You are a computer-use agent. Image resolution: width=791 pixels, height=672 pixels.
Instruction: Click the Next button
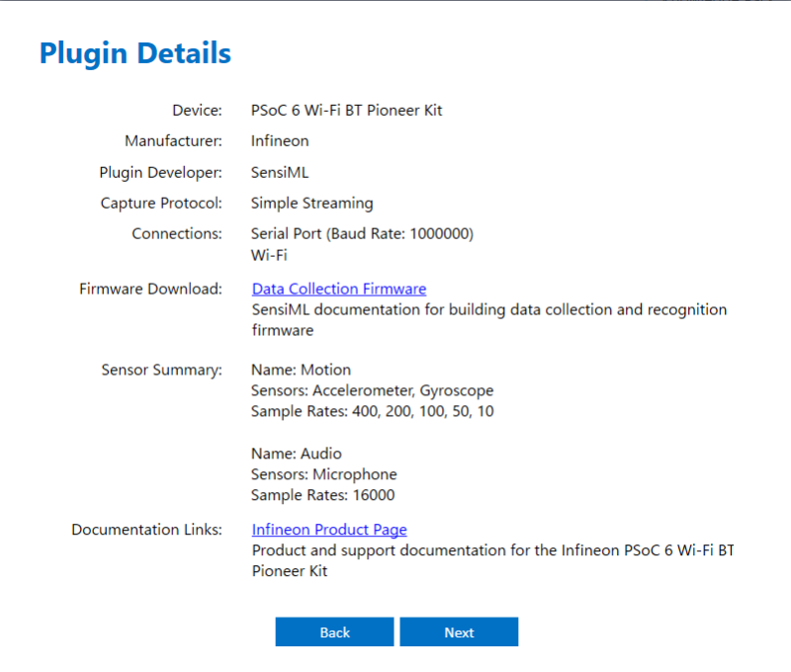tap(459, 631)
